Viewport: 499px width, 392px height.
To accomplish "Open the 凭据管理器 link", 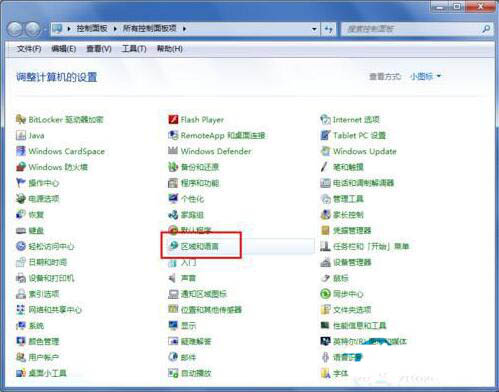I will (352, 231).
